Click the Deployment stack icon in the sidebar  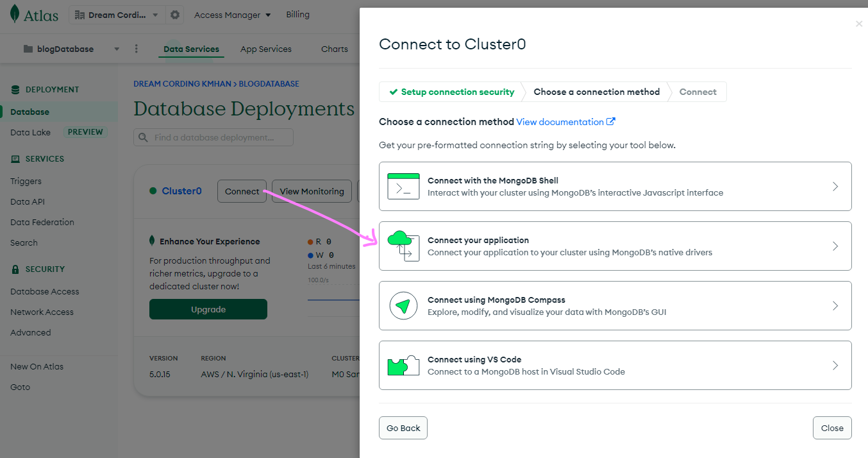pyautogui.click(x=15, y=90)
